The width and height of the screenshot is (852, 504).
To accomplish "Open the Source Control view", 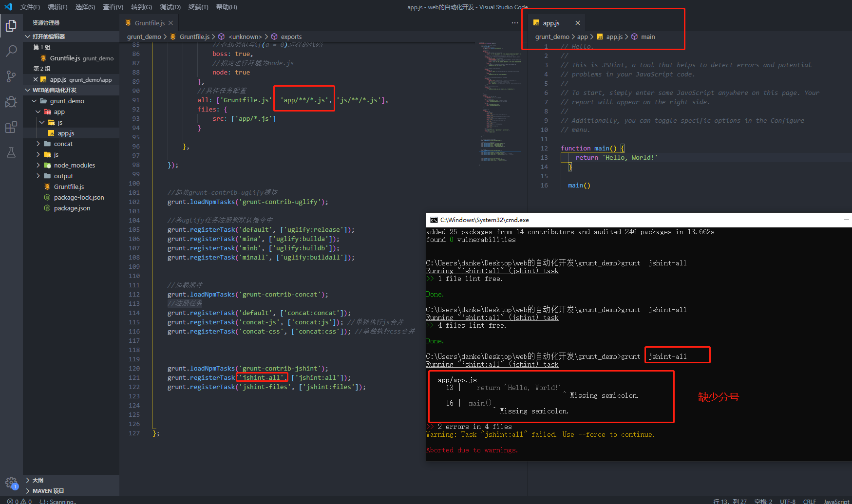I will (11, 76).
